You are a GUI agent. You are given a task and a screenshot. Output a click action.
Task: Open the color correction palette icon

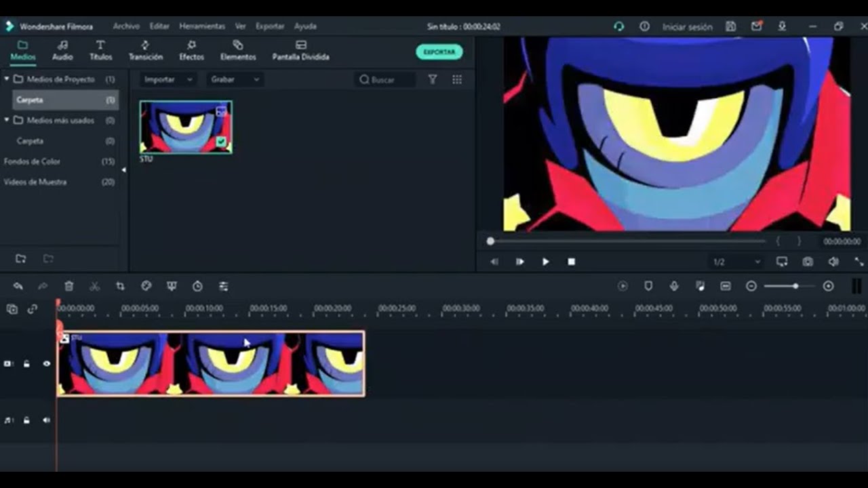pyautogui.click(x=146, y=287)
